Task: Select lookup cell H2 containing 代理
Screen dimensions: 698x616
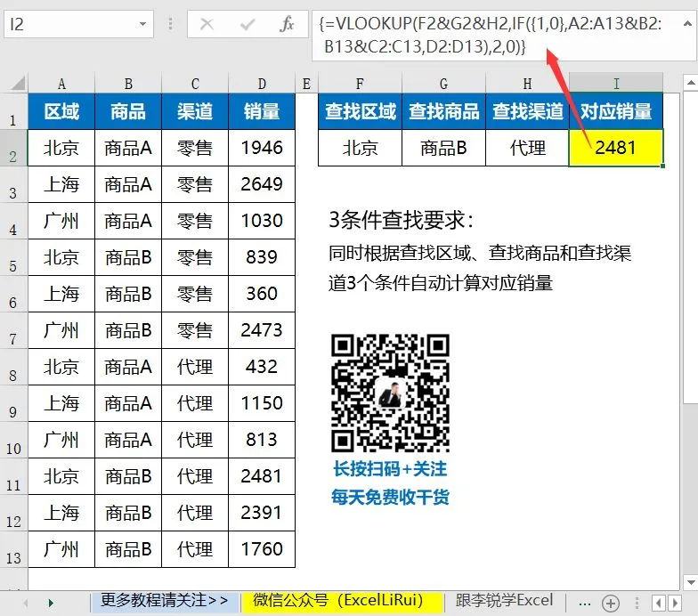Action: pyautogui.click(x=527, y=148)
